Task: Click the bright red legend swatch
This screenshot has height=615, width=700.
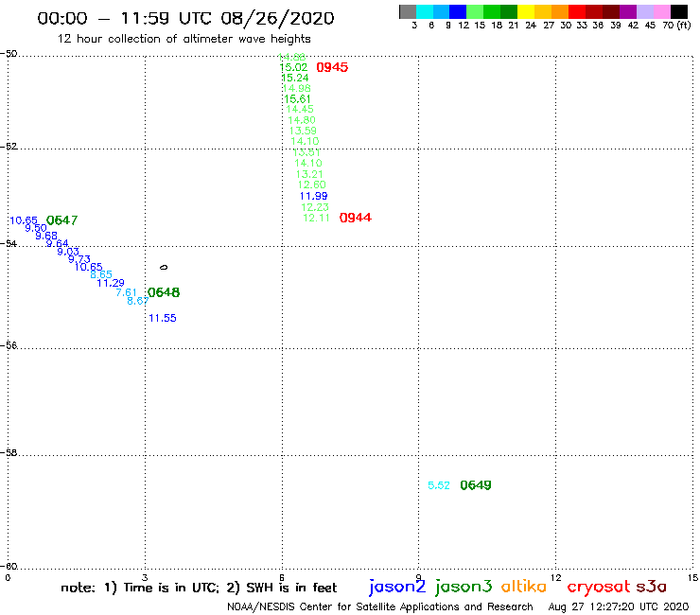Action: 577,11
